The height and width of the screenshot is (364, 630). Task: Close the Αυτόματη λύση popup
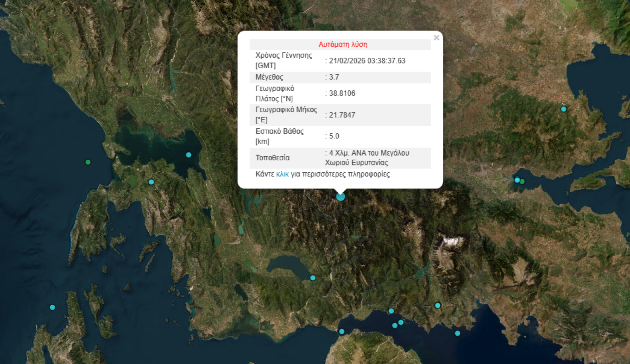click(436, 38)
